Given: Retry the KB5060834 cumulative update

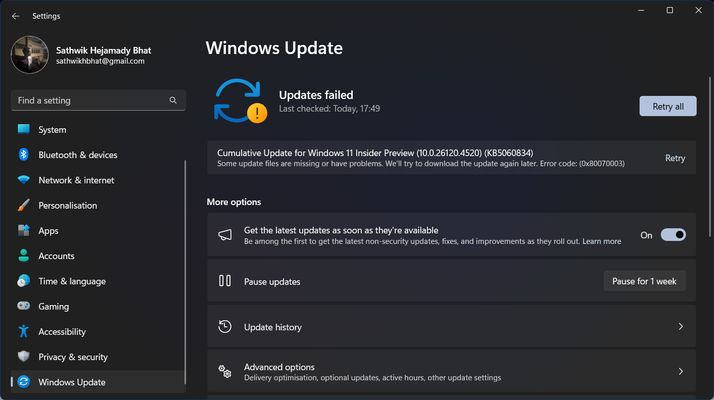Looking at the screenshot, I should (x=675, y=158).
